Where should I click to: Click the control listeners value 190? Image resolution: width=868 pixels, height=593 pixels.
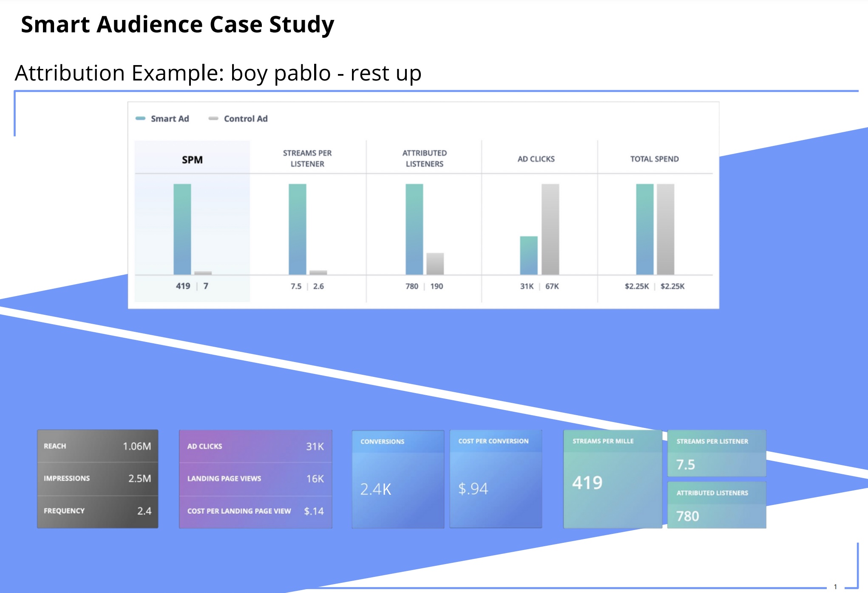(437, 286)
